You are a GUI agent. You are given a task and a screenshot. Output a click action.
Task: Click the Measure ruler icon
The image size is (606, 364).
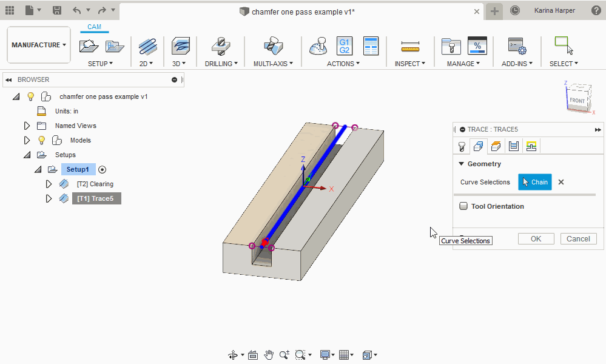click(410, 47)
